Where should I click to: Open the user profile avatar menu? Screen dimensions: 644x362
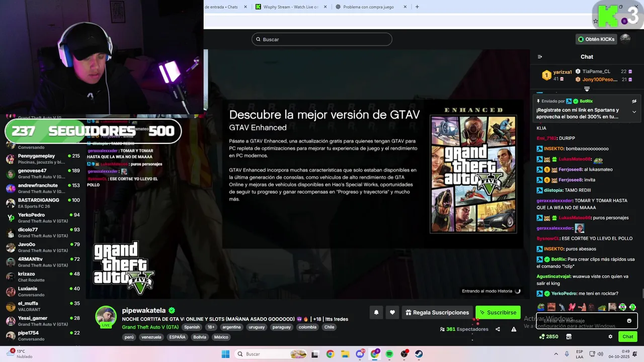tap(625, 39)
